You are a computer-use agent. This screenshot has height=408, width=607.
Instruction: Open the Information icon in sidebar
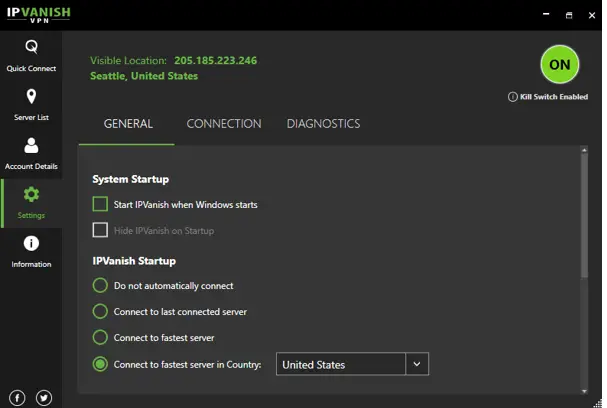pos(31,243)
